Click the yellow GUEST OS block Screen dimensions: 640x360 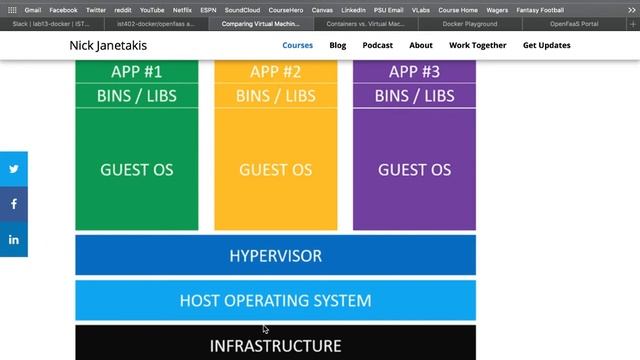pos(276,169)
